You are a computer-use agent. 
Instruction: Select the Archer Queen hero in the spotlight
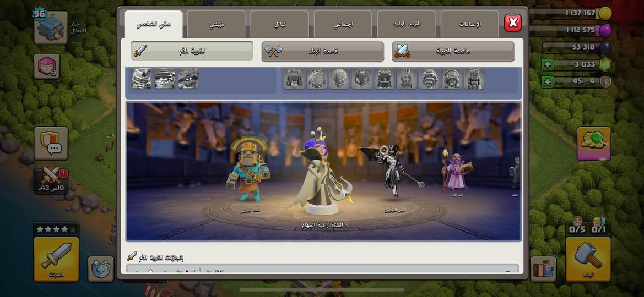323,172
